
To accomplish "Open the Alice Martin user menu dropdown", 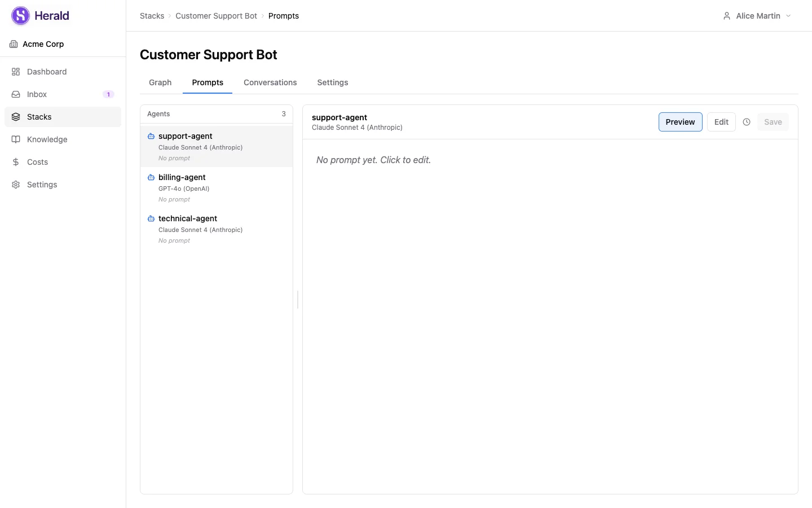I will [757, 16].
